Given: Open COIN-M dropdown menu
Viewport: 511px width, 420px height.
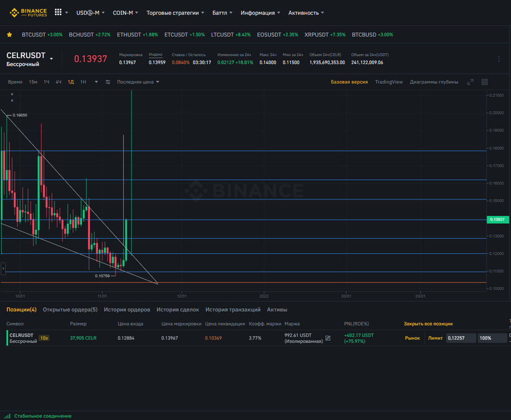Looking at the screenshot, I should coord(126,13).
